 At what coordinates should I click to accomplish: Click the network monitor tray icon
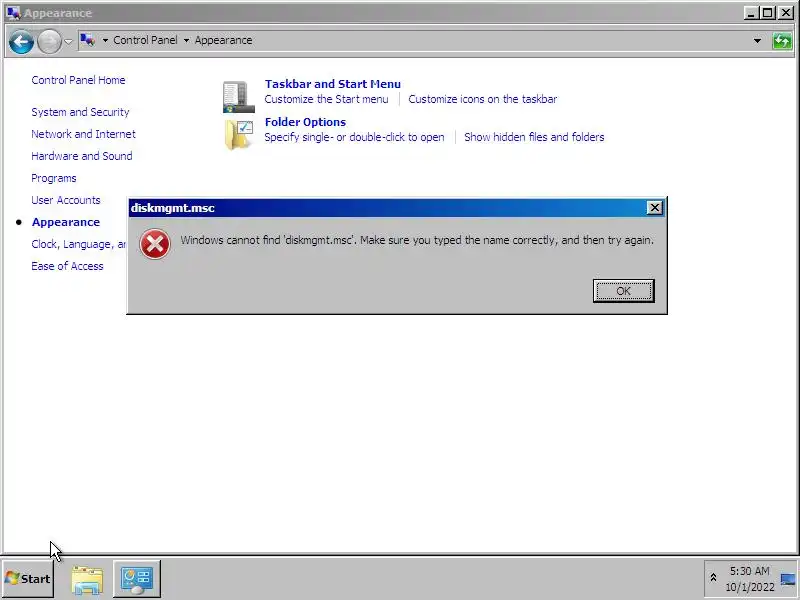coord(788,579)
